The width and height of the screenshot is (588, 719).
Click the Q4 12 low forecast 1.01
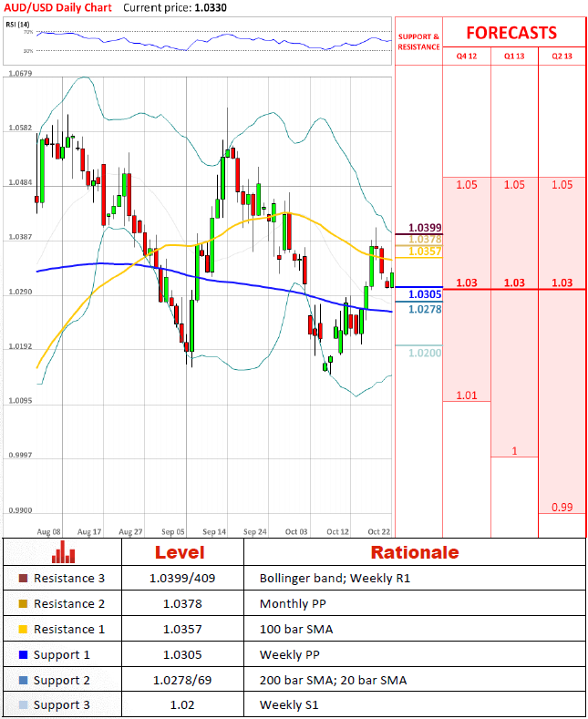pos(467,395)
